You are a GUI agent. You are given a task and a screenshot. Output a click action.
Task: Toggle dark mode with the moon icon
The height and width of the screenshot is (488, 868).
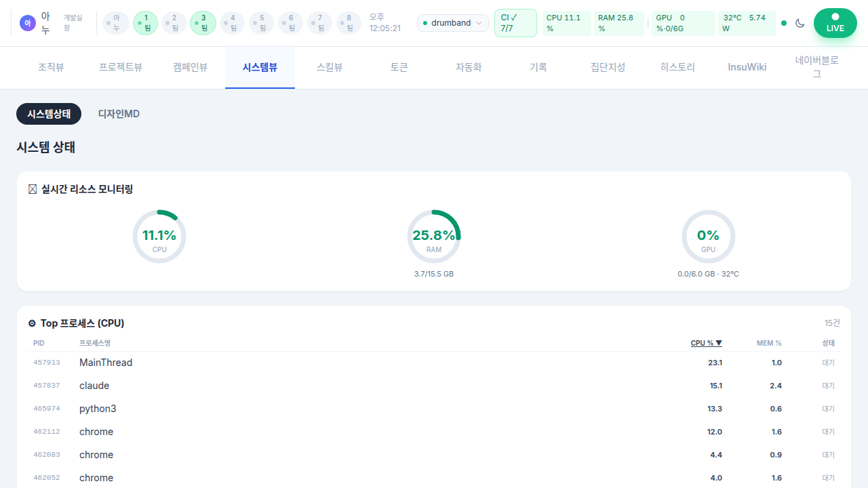(x=800, y=23)
